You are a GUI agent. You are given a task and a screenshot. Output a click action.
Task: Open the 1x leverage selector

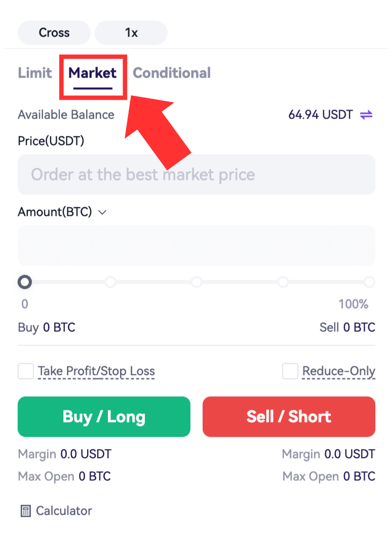131,33
